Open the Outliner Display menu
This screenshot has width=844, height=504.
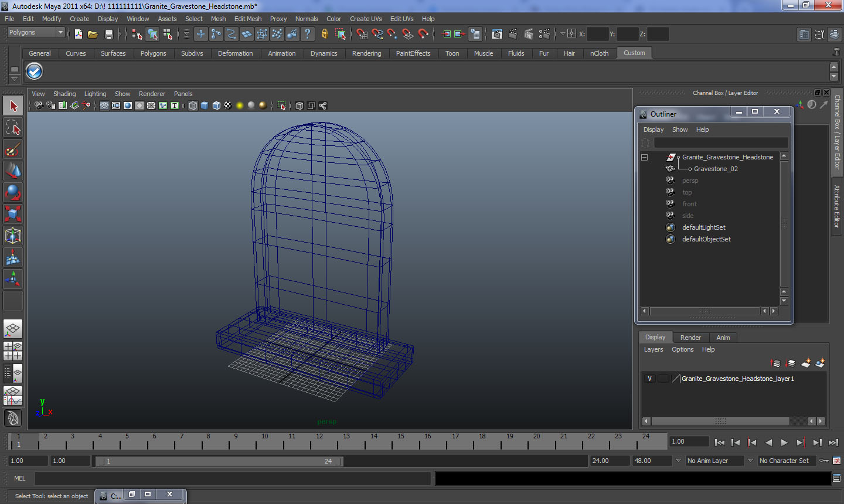pyautogui.click(x=654, y=130)
